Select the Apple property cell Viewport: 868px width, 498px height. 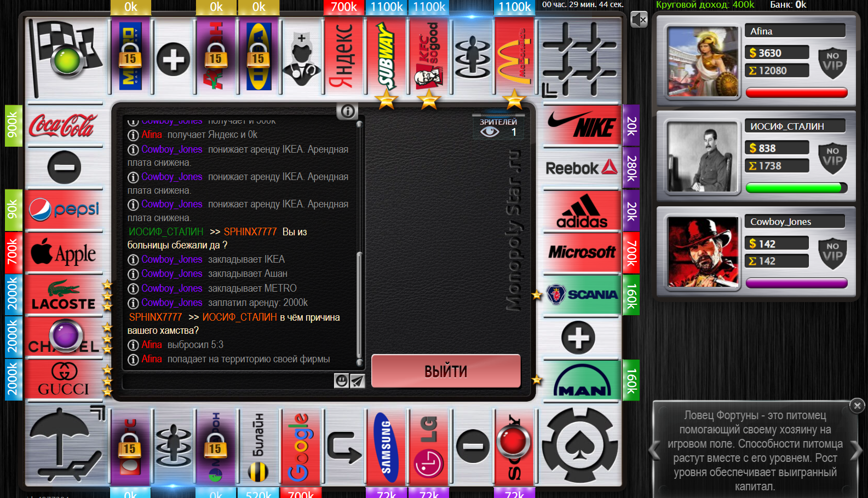coord(64,252)
